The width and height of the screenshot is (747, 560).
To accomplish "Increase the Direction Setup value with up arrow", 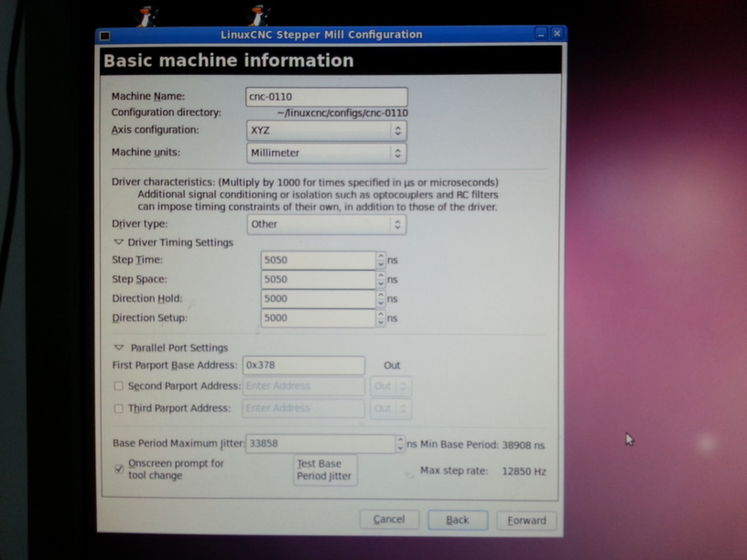I will click(x=381, y=314).
